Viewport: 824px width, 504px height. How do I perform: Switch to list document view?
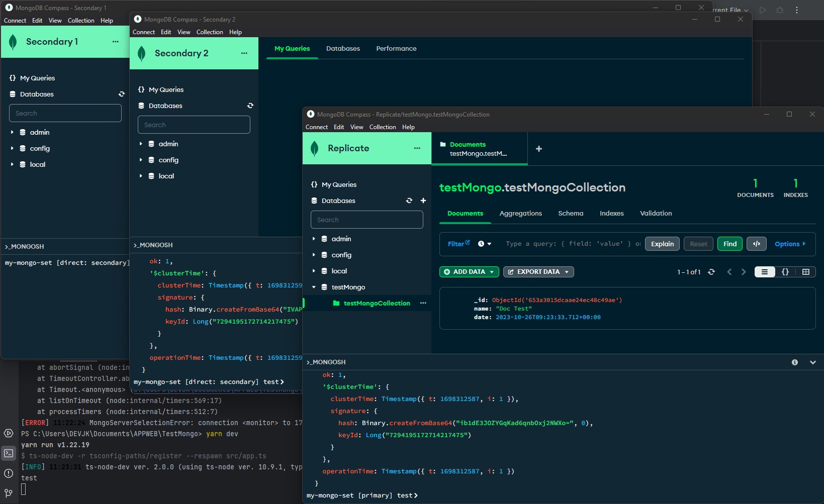pos(765,272)
